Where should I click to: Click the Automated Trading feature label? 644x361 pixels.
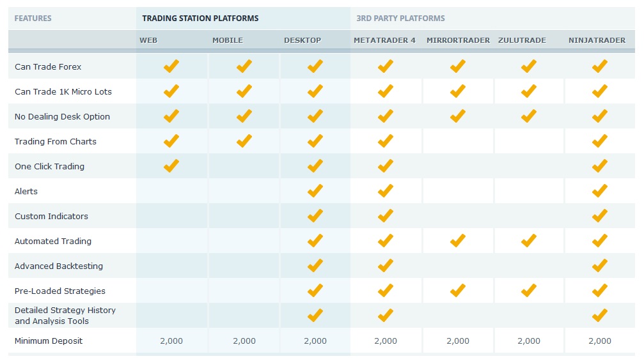pyautogui.click(x=53, y=242)
